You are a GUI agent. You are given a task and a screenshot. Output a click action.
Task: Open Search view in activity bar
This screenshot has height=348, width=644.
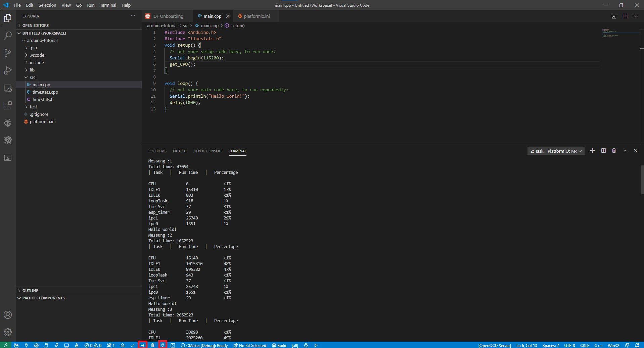[8, 35]
